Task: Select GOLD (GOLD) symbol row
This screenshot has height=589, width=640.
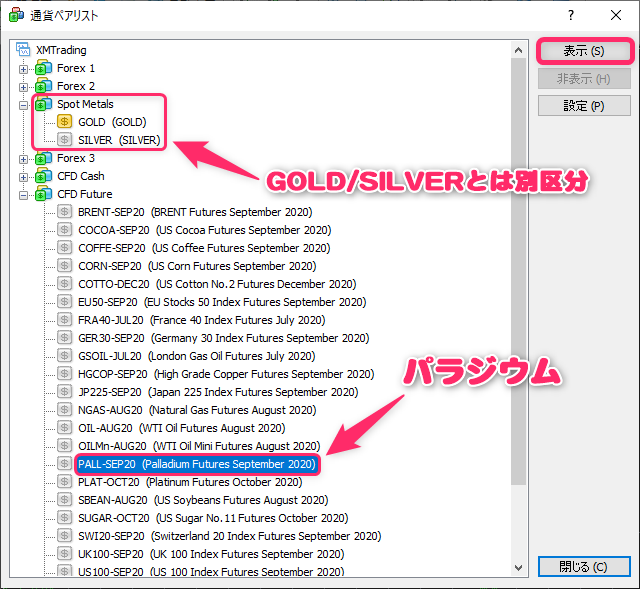Action: click(112, 122)
